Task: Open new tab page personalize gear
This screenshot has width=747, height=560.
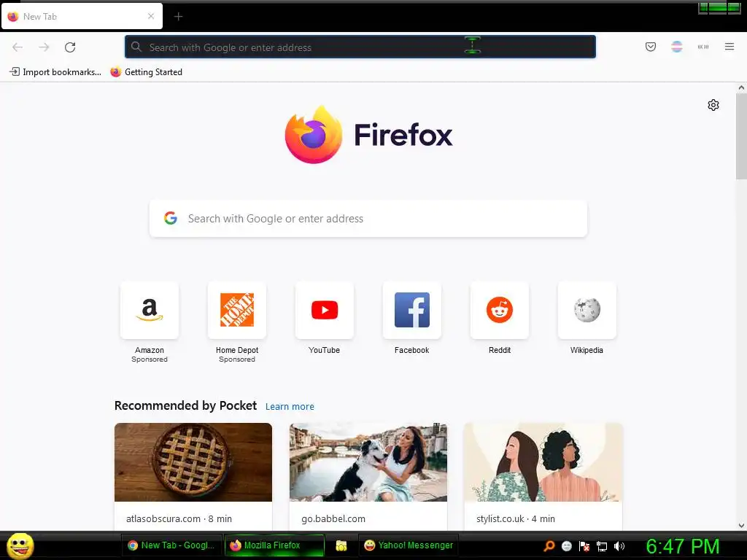Action: tap(713, 105)
